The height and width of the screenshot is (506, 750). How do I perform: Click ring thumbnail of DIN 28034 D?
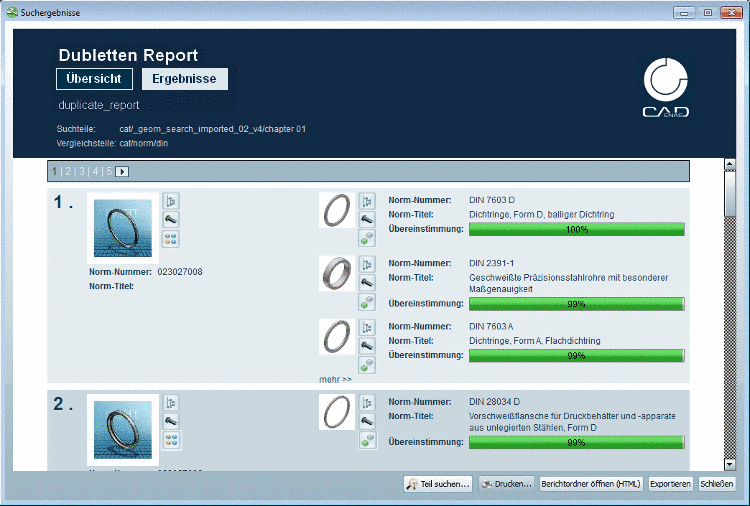click(337, 412)
